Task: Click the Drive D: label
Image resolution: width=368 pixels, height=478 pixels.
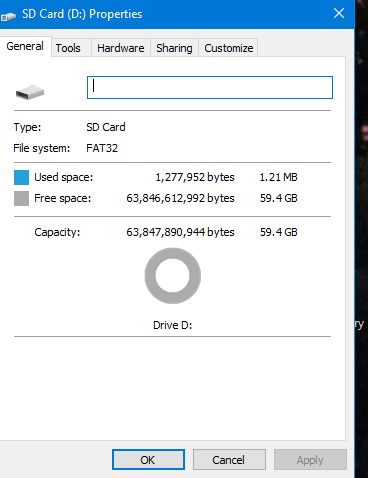Action: [172, 325]
